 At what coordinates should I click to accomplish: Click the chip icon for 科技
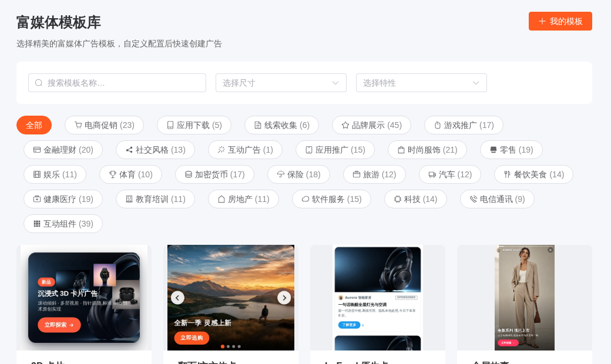pyautogui.click(x=398, y=200)
